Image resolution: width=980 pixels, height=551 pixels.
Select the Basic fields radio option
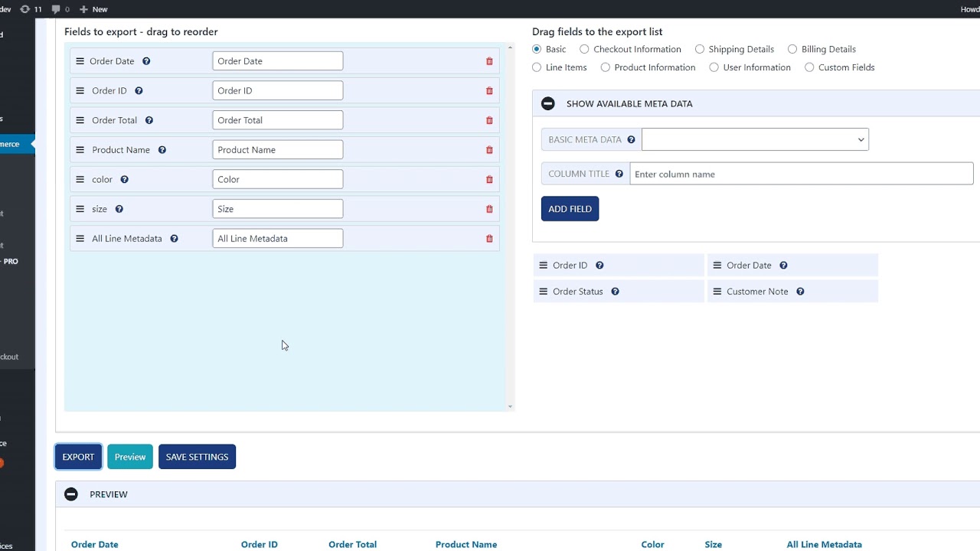(x=537, y=49)
